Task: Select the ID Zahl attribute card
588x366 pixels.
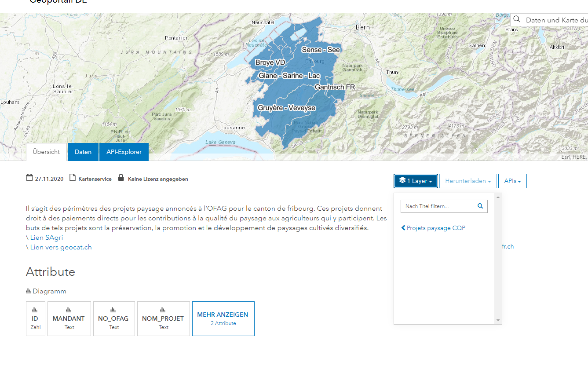Action: pyautogui.click(x=36, y=318)
